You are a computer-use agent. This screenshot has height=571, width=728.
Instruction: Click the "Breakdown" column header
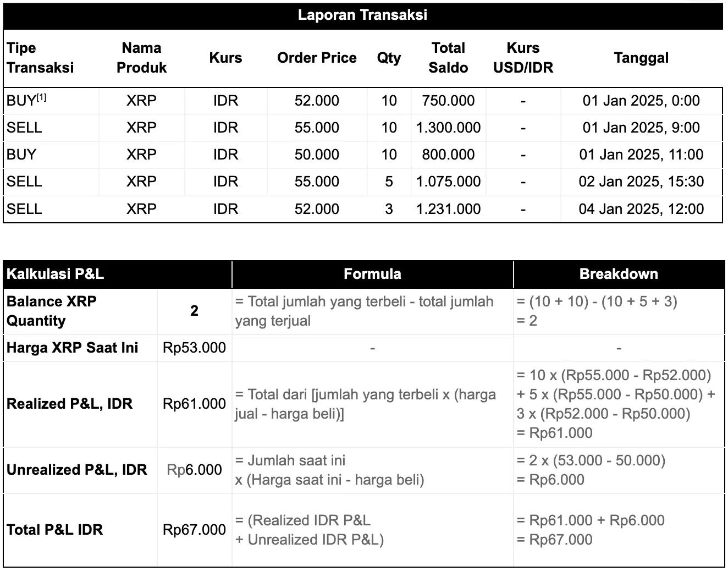619,274
